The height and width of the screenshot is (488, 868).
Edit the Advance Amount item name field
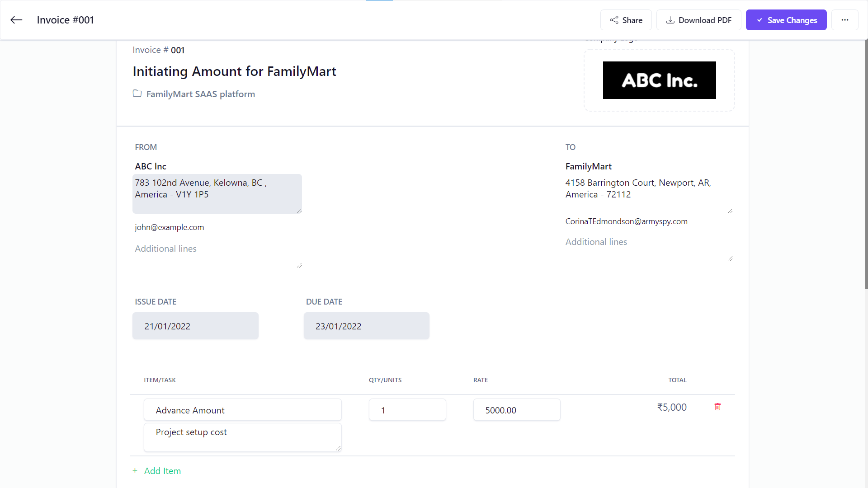pyautogui.click(x=242, y=410)
